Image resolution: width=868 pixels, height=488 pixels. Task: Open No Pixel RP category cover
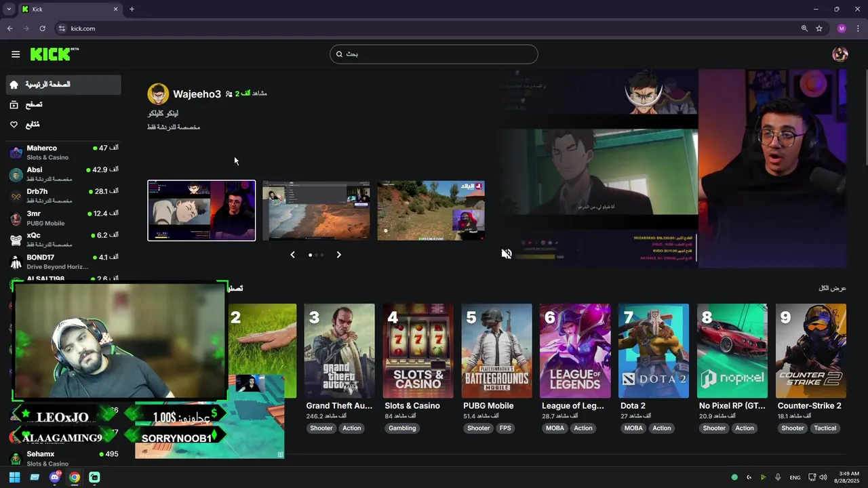[732, 350]
